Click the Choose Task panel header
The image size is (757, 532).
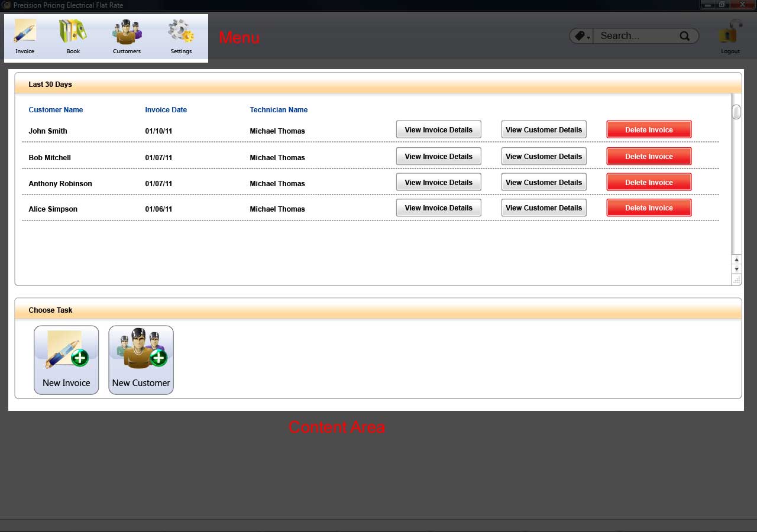click(x=378, y=310)
